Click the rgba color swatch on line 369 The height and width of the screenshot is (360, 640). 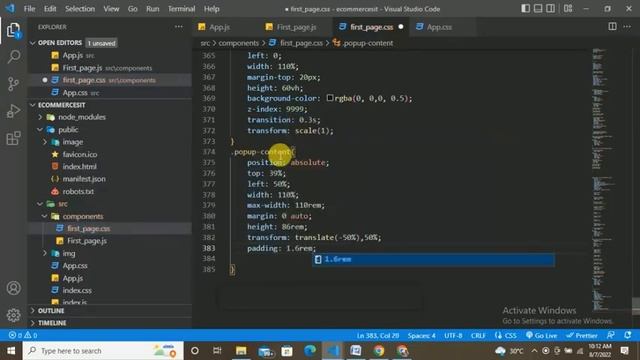pyautogui.click(x=330, y=98)
